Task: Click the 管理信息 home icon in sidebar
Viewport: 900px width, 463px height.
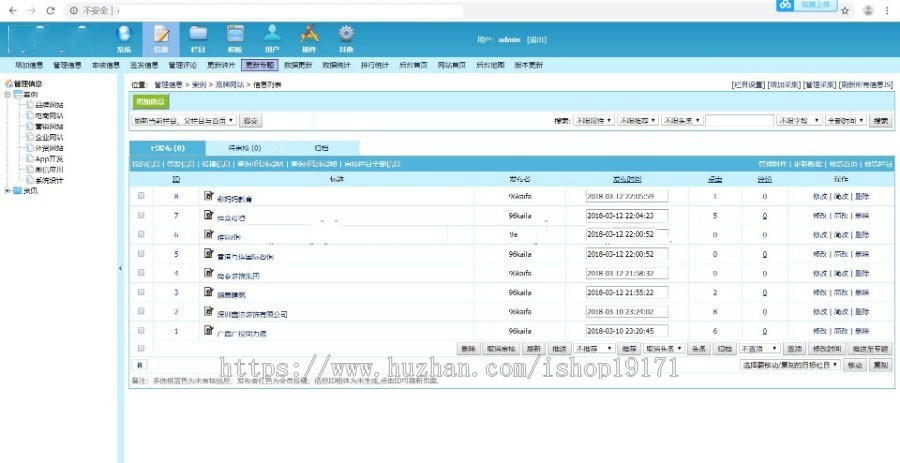Action: pos(9,84)
